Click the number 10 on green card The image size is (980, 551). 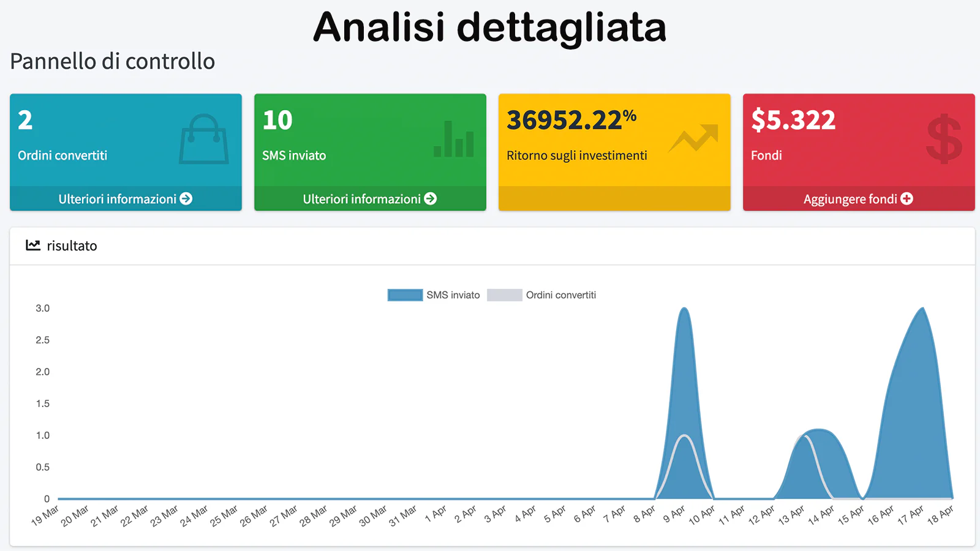click(277, 120)
